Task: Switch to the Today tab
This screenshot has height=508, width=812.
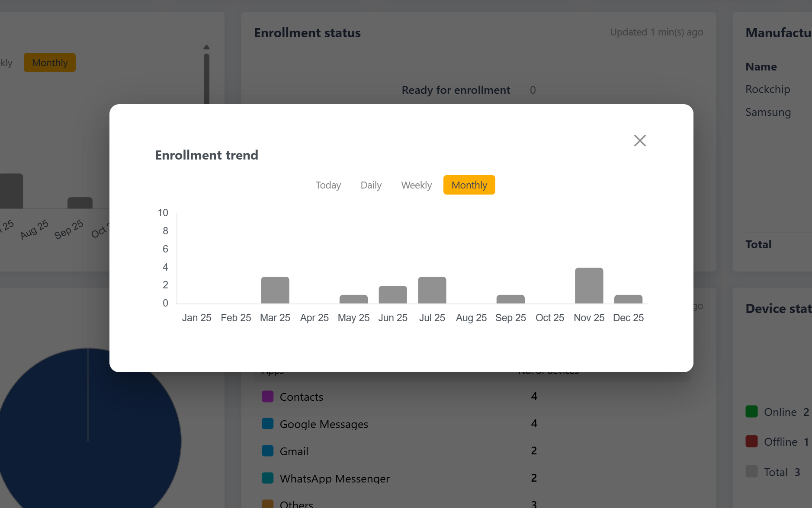Action: point(328,185)
